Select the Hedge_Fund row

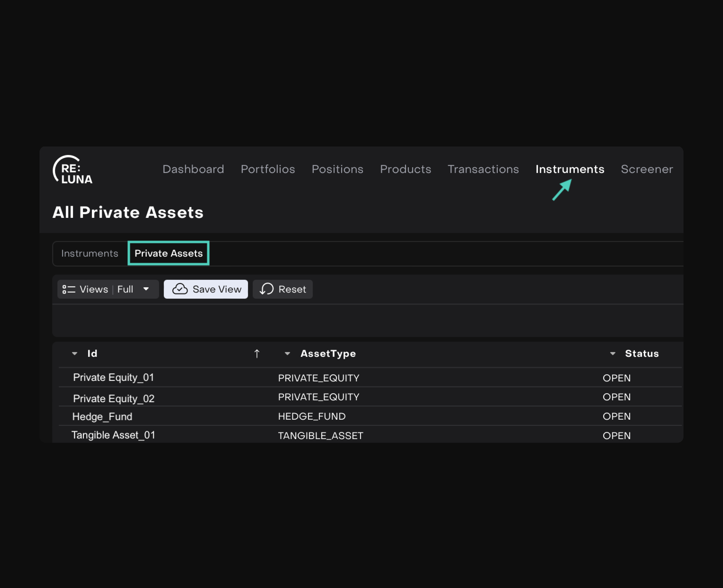pos(102,416)
